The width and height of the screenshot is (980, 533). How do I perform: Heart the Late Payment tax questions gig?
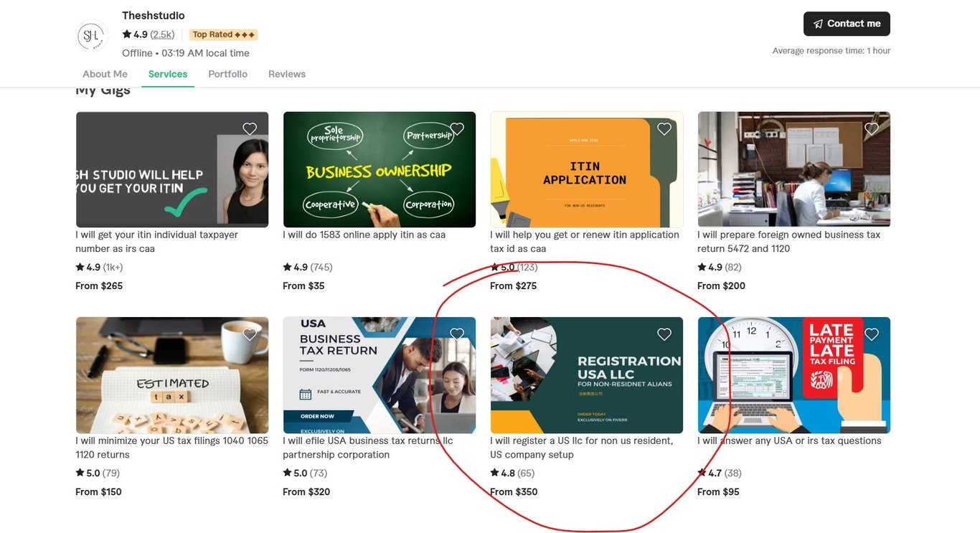coord(872,334)
